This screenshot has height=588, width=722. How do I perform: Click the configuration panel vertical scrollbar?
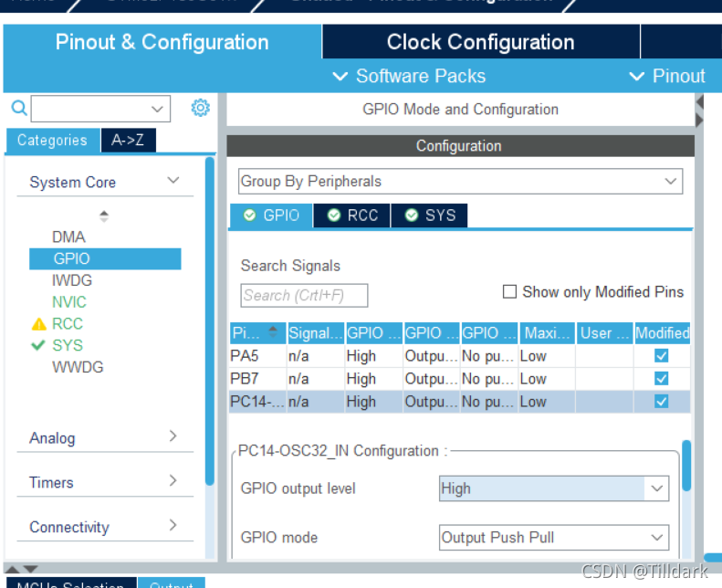tap(686, 466)
